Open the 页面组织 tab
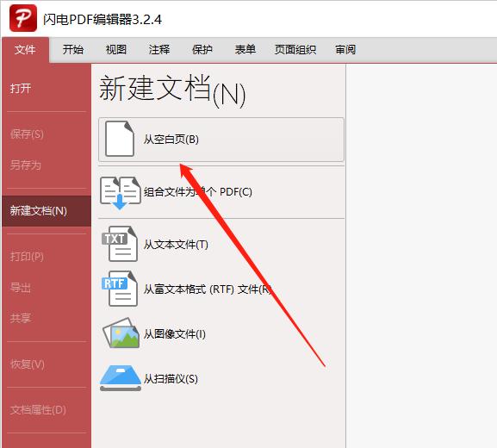Image resolution: width=497 pixels, height=448 pixels. (x=295, y=49)
